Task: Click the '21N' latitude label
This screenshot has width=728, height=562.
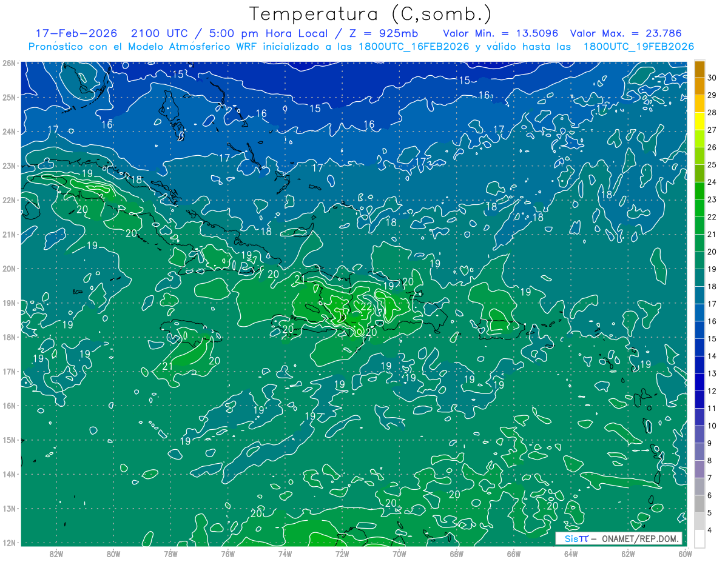Action: [9, 234]
